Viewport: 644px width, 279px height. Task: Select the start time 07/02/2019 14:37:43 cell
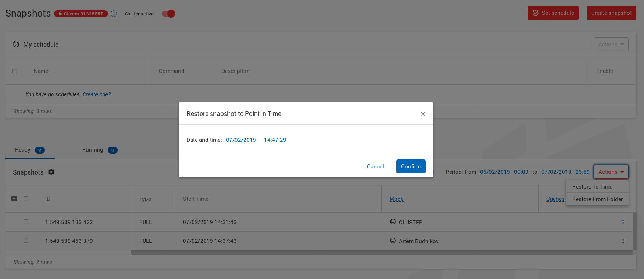(210, 241)
